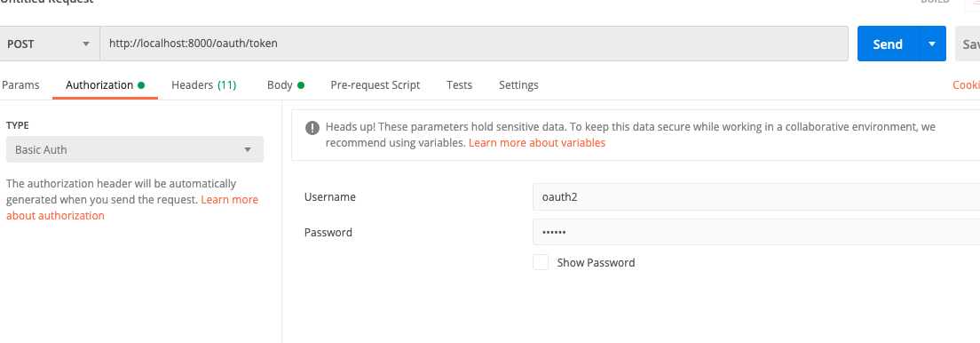Open the Learn more about variables link
Image resolution: width=980 pixels, height=343 pixels.
(x=537, y=143)
